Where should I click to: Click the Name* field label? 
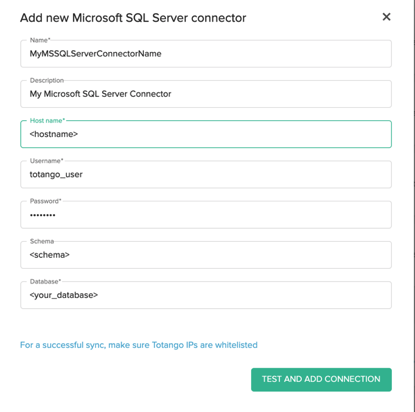pyautogui.click(x=40, y=40)
